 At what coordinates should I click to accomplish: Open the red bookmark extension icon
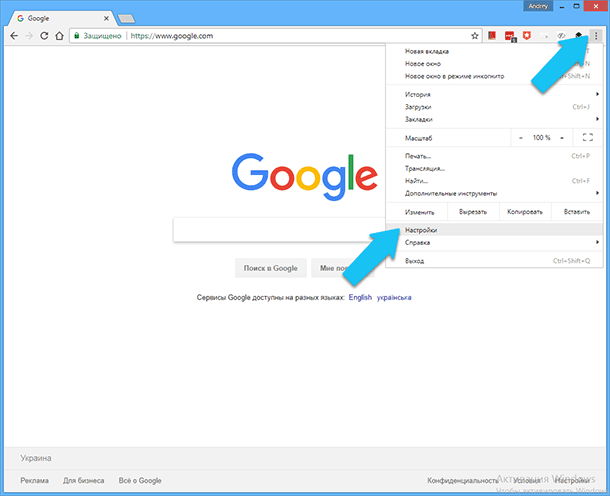click(x=492, y=36)
